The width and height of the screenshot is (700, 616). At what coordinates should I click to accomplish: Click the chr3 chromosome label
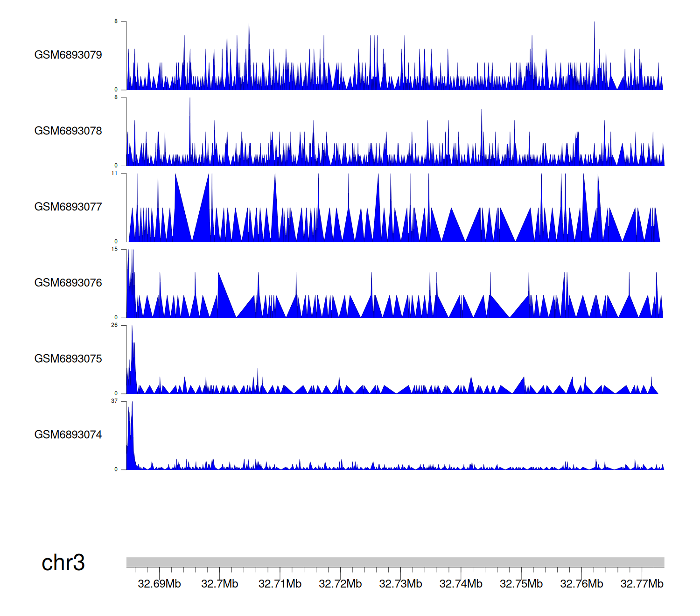[63, 563]
